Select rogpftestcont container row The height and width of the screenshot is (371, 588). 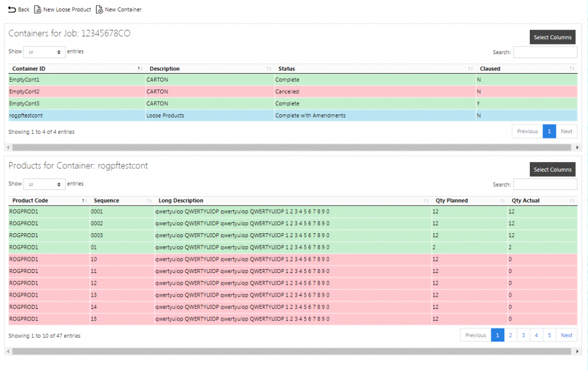point(293,116)
